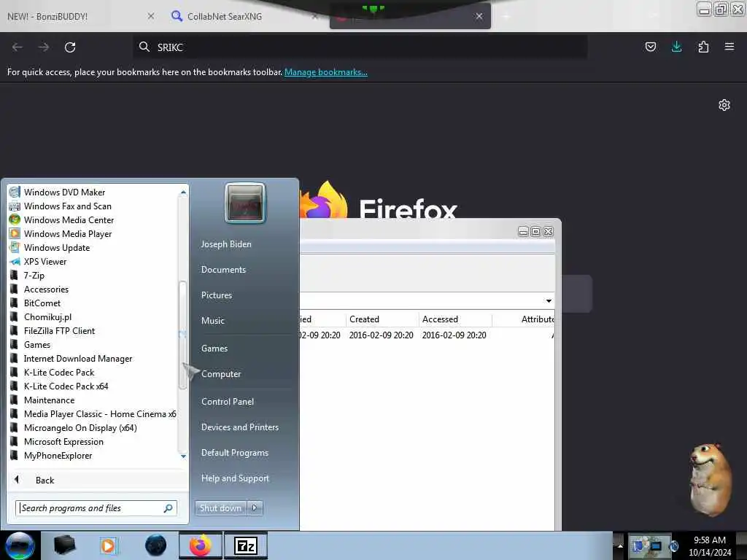The image size is (747, 560).
Task: Open the Microsoft Expression folder
Action: point(63,441)
